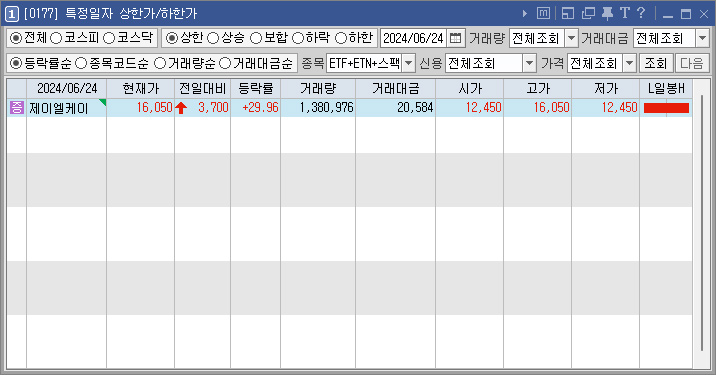
Task: Click current price 16,050 in 현재가 column
Action: pos(154,107)
